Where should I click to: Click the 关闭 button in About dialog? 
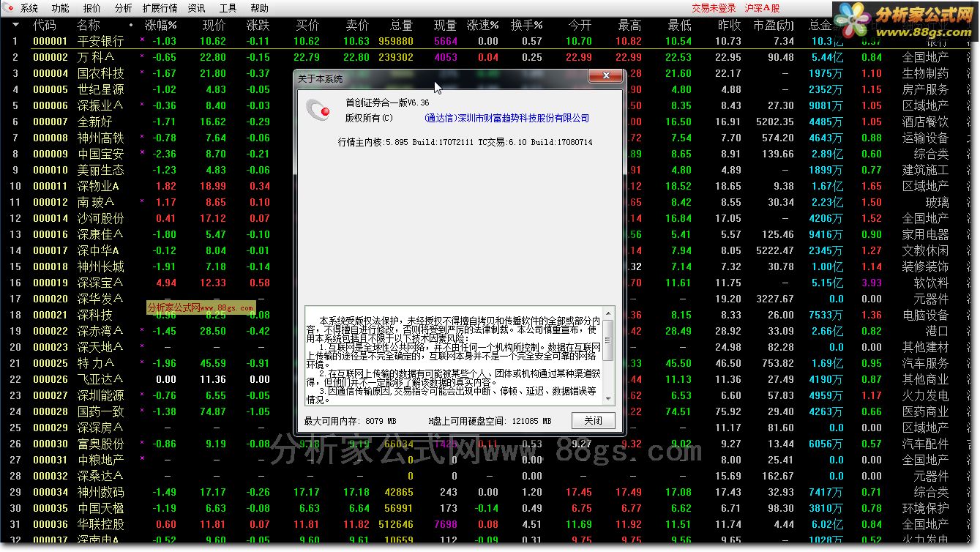pyautogui.click(x=593, y=421)
